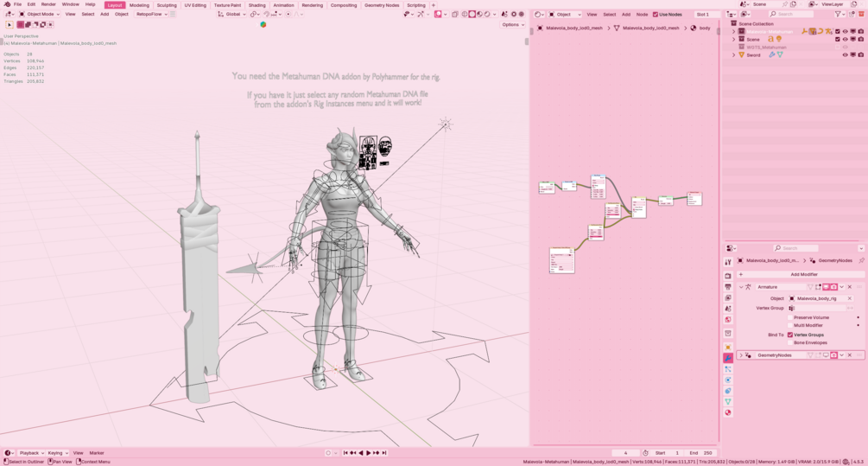Switch viewport to wireframe shading
The height and width of the screenshot is (466, 868).
coord(465,15)
